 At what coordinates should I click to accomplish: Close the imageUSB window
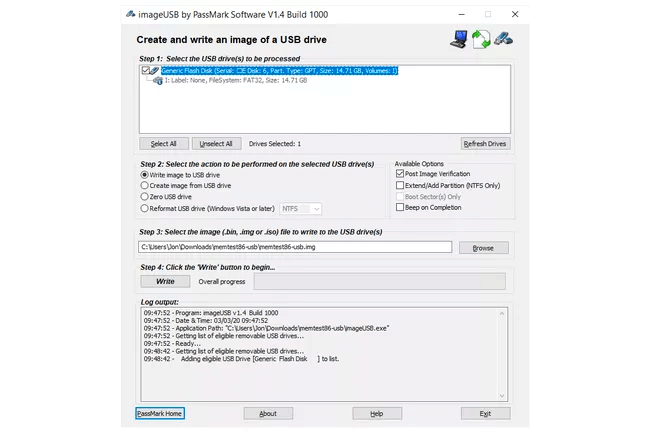tap(515, 15)
